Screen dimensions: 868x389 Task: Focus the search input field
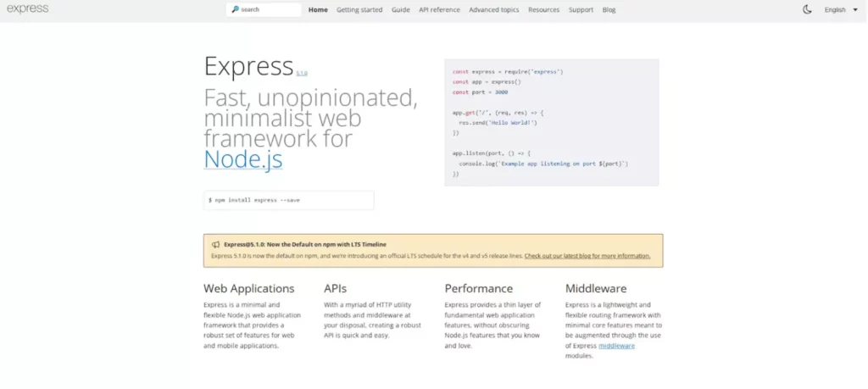tap(264, 9)
